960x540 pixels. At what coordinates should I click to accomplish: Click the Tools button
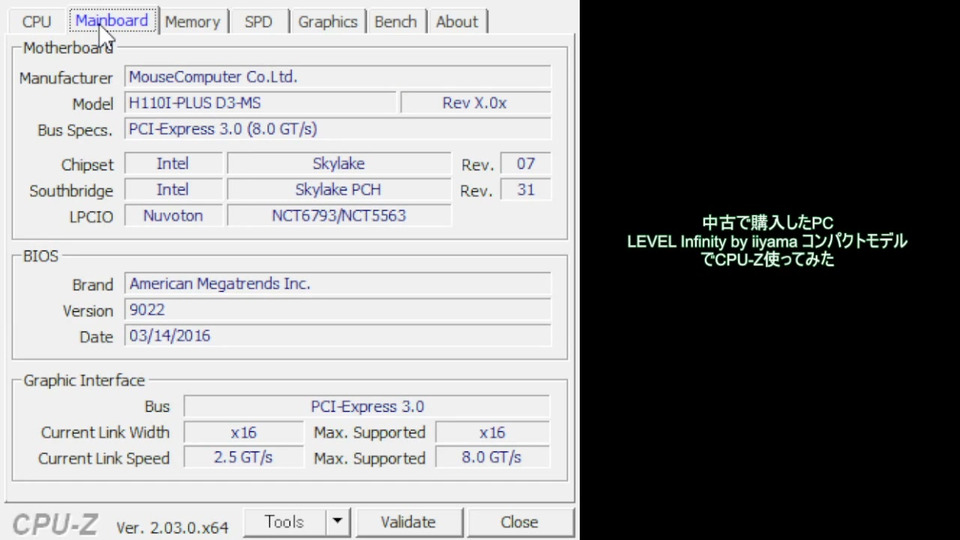coord(284,522)
